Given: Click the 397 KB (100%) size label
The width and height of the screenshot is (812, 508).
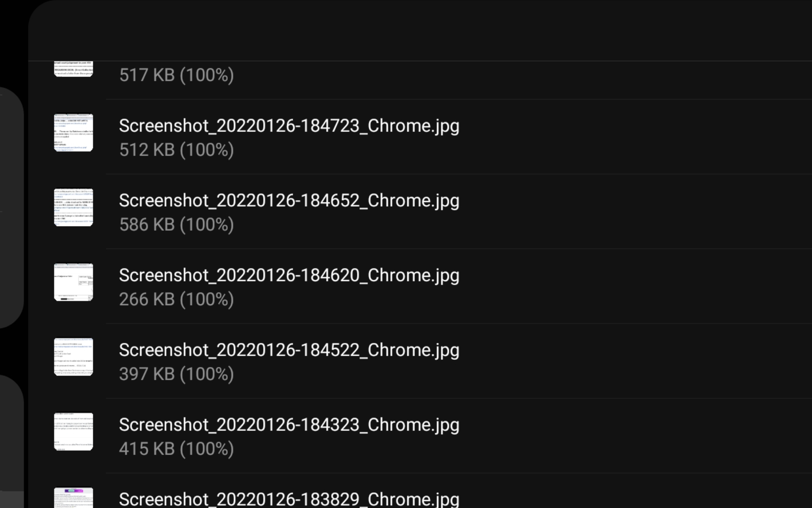Looking at the screenshot, I should tap(176, 374).
